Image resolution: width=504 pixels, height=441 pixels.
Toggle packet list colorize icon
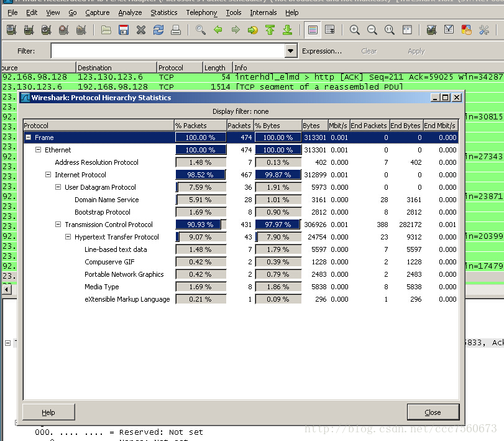pyautogui.click(x=313, y=30)
